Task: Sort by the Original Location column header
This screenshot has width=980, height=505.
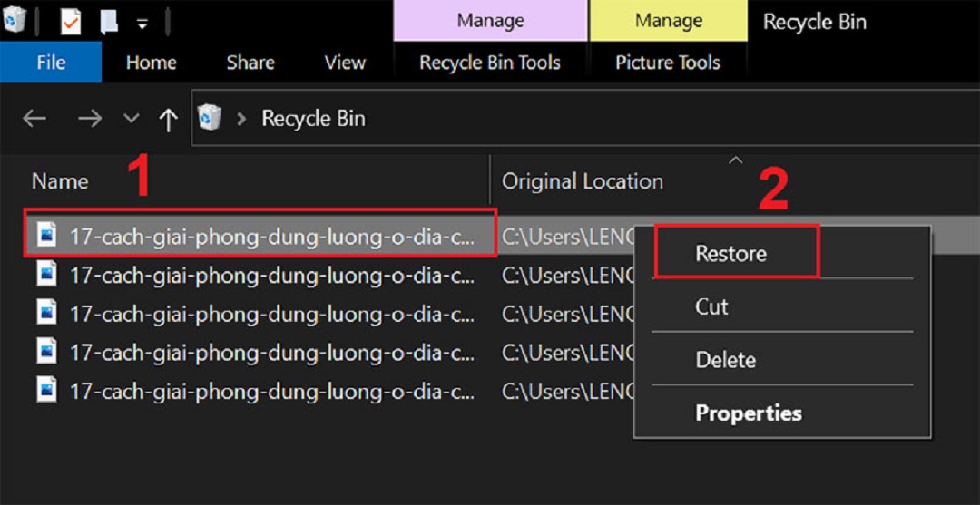Action: pos(583,181)
